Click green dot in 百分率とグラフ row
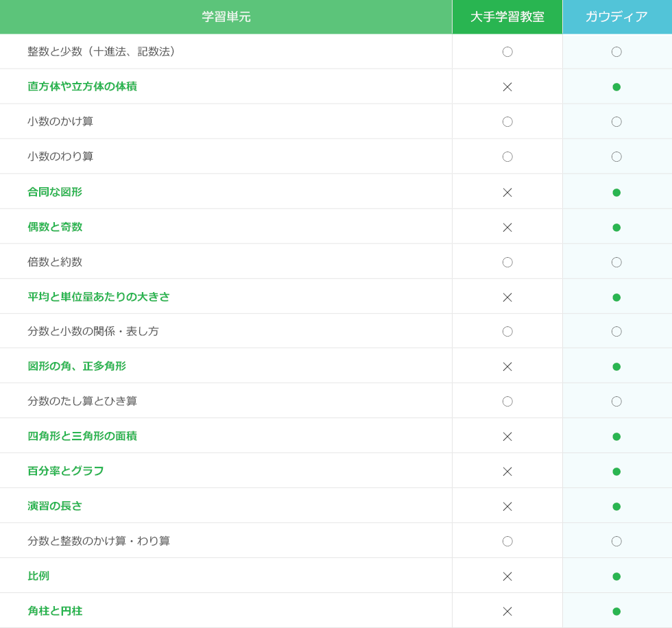This screenshot has width=672, height=628. pyautogui.click(x=616, y=472)
